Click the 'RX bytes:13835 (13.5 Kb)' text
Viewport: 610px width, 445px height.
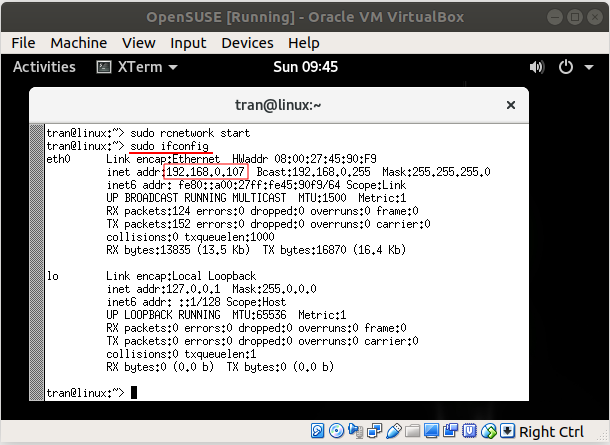[178, 249]
